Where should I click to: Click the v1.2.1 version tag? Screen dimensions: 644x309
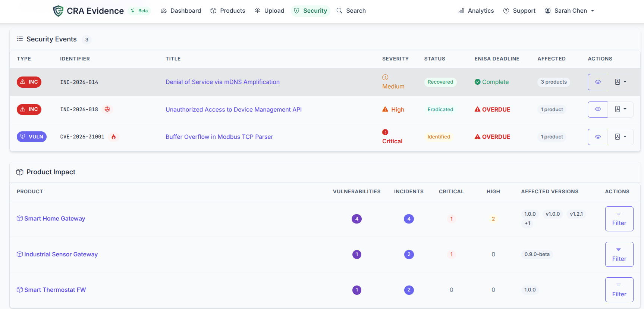pyautogui.click(x=577, y=214)
